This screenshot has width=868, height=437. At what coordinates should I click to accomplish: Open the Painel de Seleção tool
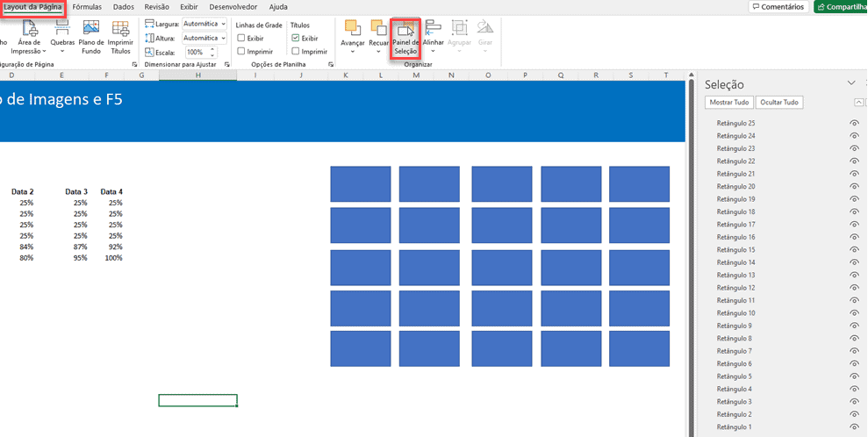coord(405,38)
